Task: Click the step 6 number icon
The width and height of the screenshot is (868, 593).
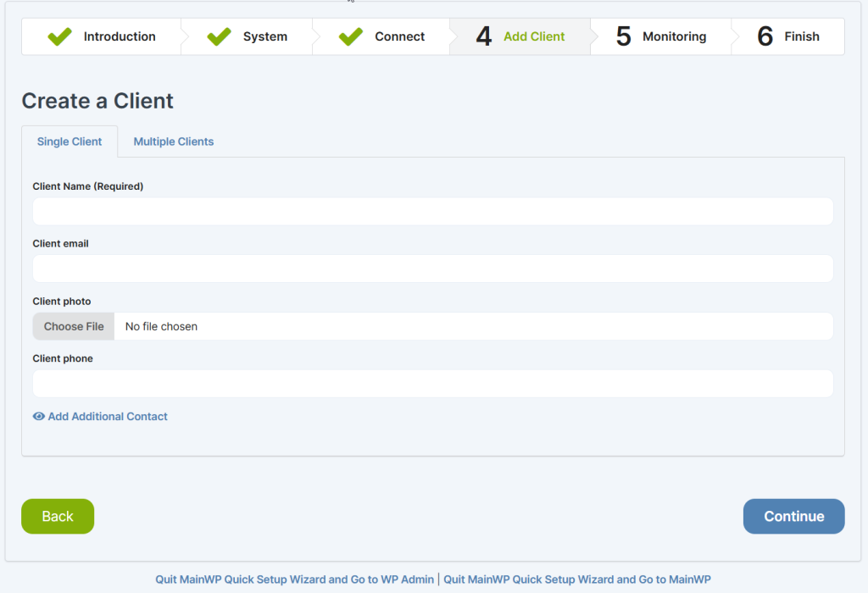Action: pyautogui.click(x=765, y=36)
